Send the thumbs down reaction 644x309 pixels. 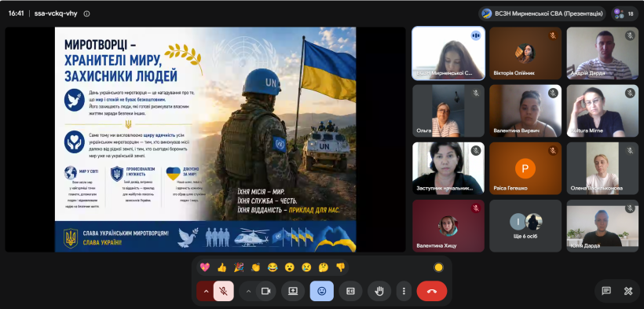tap(341, 267)
